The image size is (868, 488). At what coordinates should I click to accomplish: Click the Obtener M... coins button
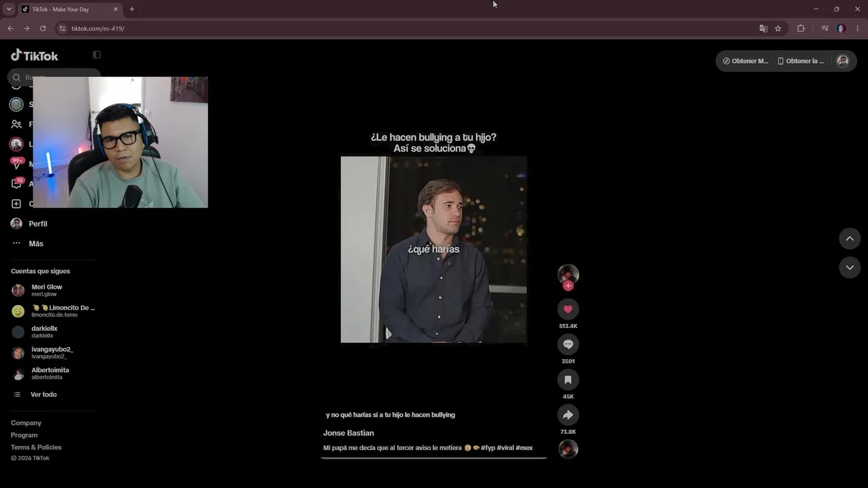[x=745, y=61]
